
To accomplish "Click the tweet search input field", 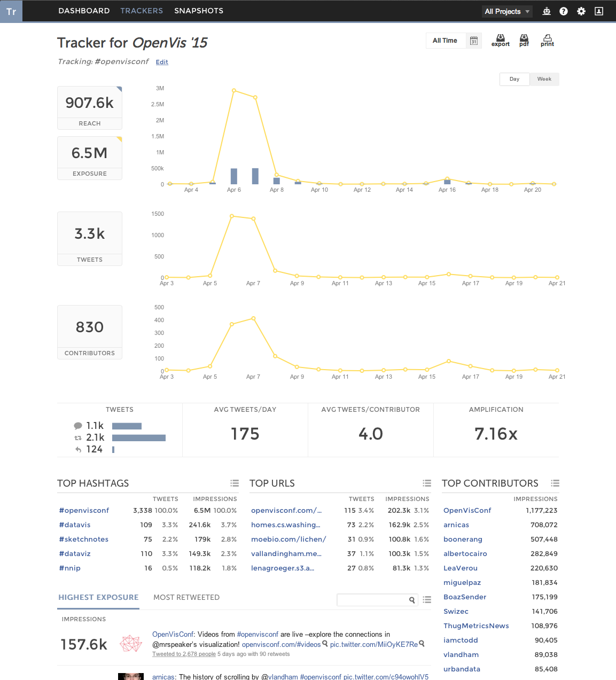I will click(x=372, y=600).
